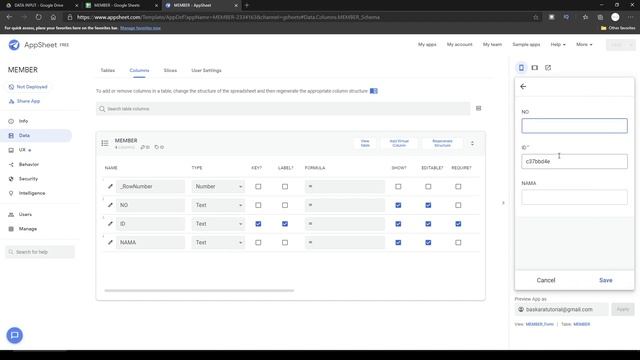Close the DATA INPUT Google Drive tab
The image size is (640, 360).
coord(76,5)
